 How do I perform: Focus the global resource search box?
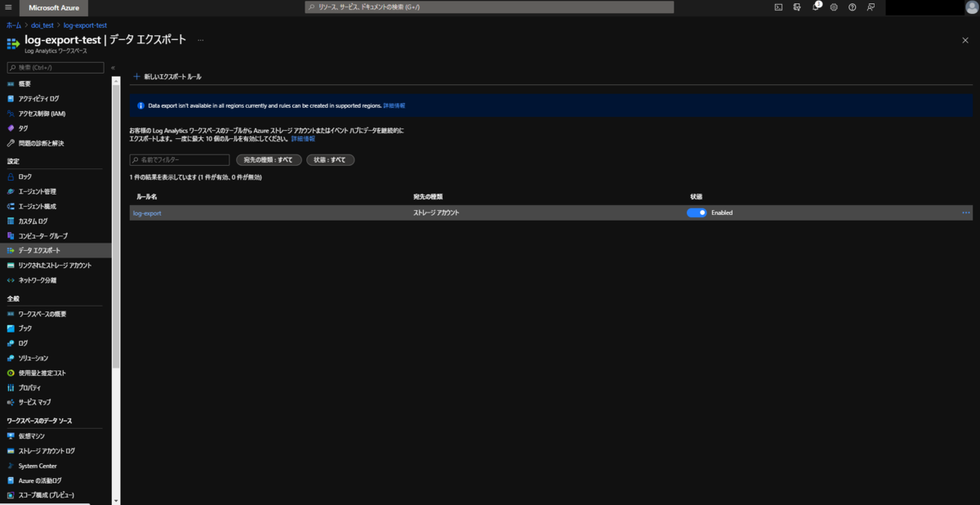[x=489, y=7]
